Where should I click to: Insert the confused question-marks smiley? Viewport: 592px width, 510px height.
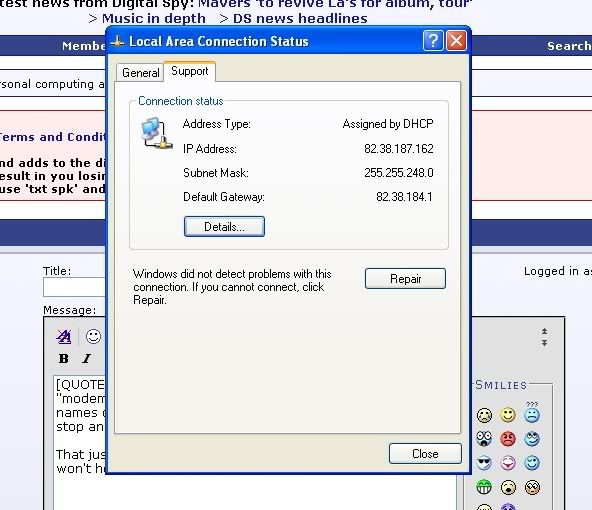point(532,412)
